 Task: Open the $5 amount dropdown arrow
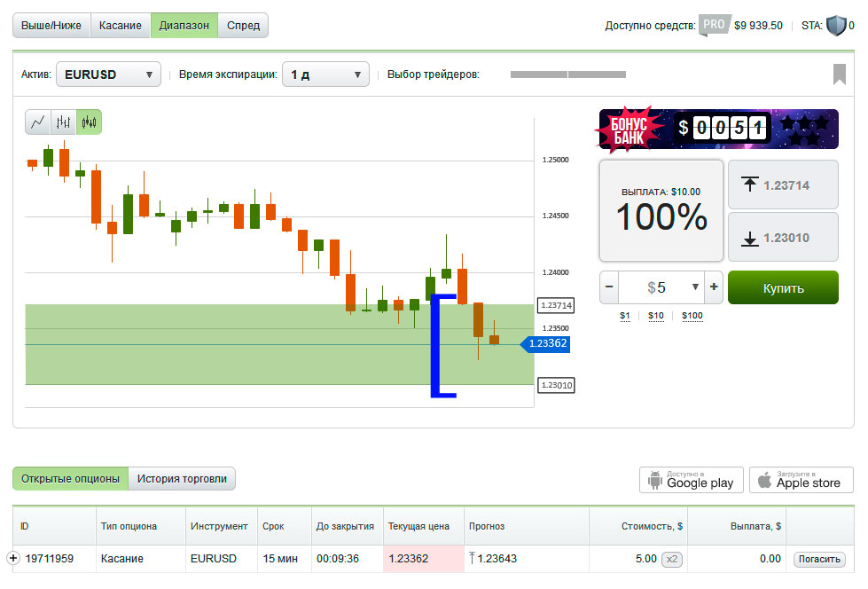(695, 287)
